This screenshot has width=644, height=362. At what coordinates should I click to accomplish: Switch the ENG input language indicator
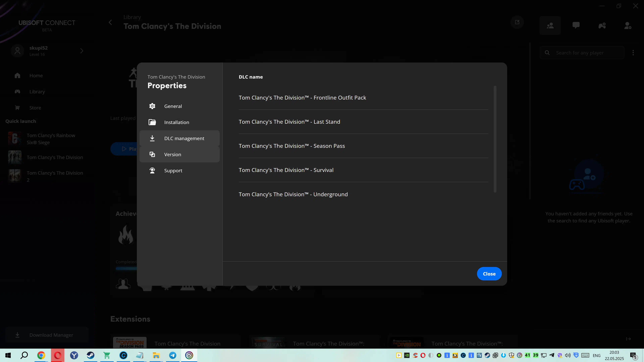click(597, 355)
